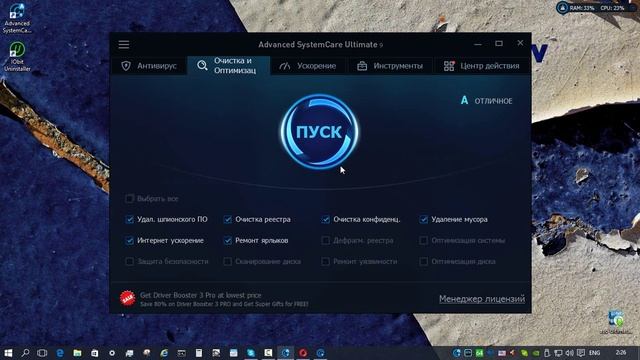Image resolution: width=640 pixels, height=360 pixels.
Task: Launch Internet Explorer from taskbar
Action: click(x=164, y=353)
